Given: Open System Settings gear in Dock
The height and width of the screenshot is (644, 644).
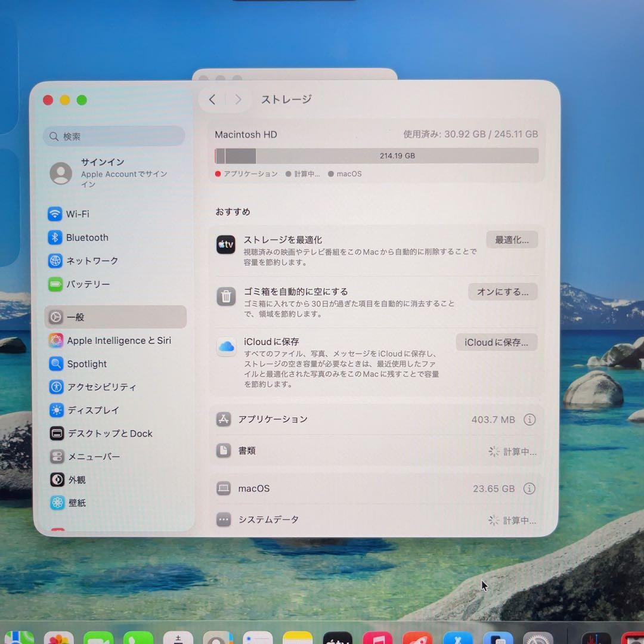Looking at the screenshot, I should [x=538, y=639].
